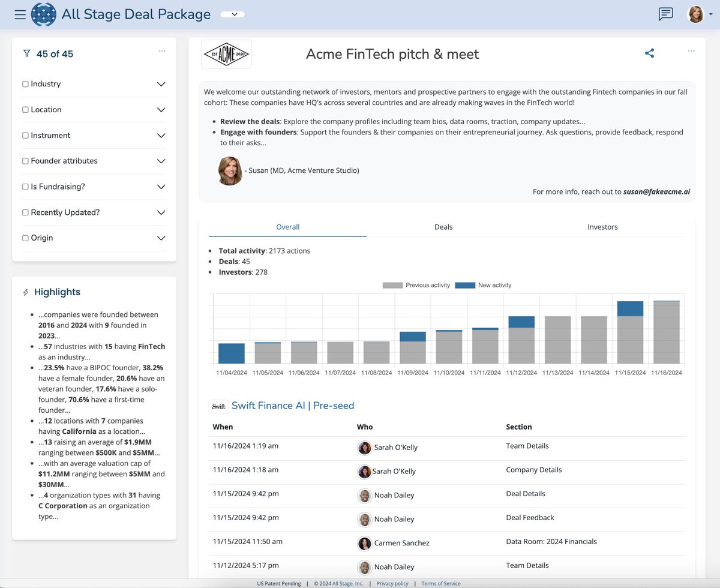Image resolution: width=720 pixels, height=588 pixels.
Task: Click the All Stage globe logo
Action: pyautogui.click(x=43, y=14)
